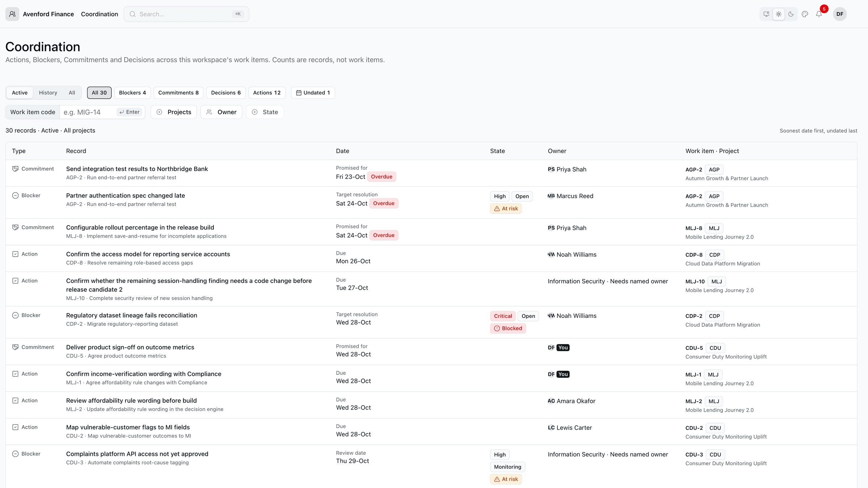The width and height of the screenshot is (868, 488).
Task: Click the Avenford Finance workspace logo icon
Action: (x=12, y=14)
